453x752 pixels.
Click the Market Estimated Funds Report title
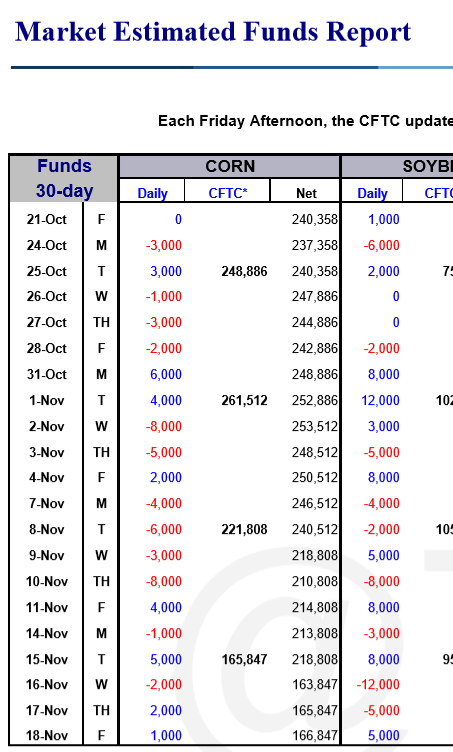coord(213,32)
